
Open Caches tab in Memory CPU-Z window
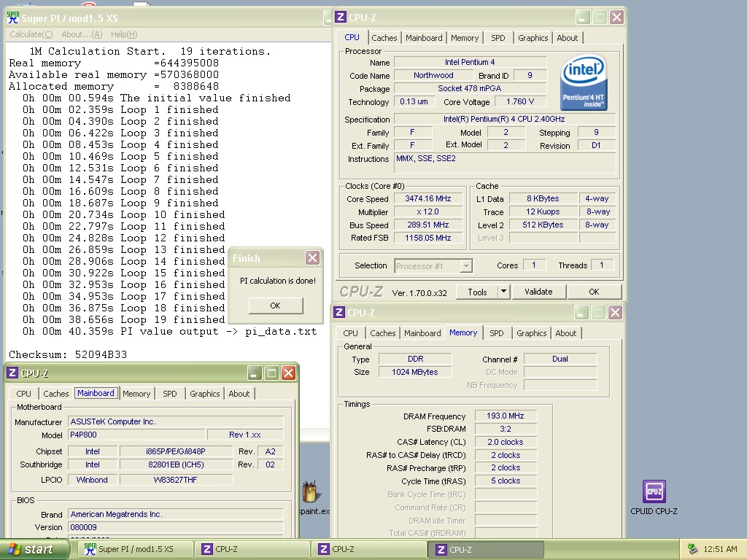(382, 333)
